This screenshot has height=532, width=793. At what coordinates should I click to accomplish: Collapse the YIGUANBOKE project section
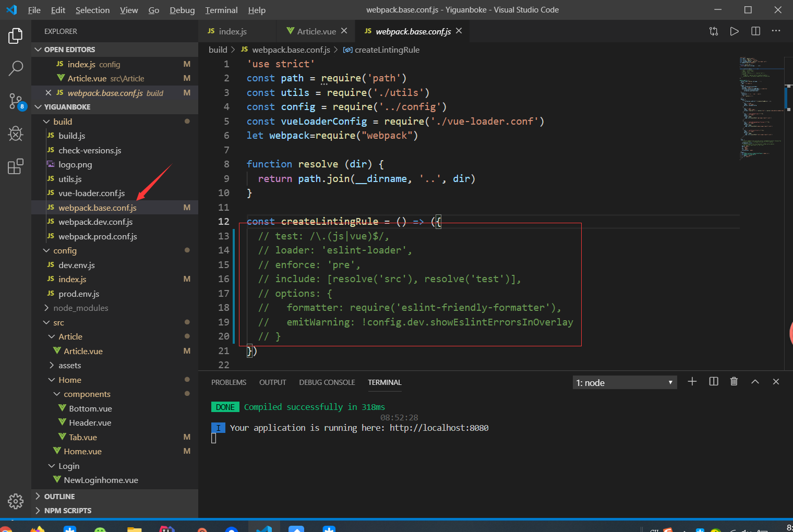[115, 107]
